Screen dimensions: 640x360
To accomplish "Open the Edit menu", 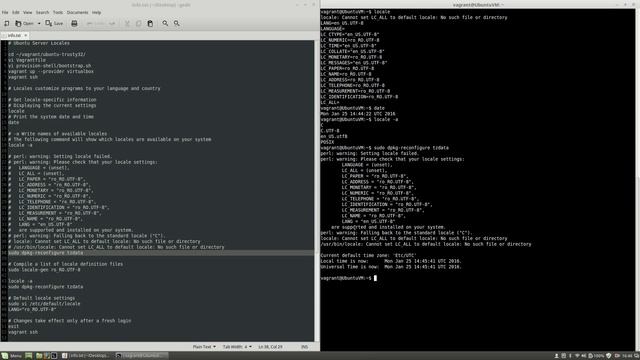I will tap(16, 12).
